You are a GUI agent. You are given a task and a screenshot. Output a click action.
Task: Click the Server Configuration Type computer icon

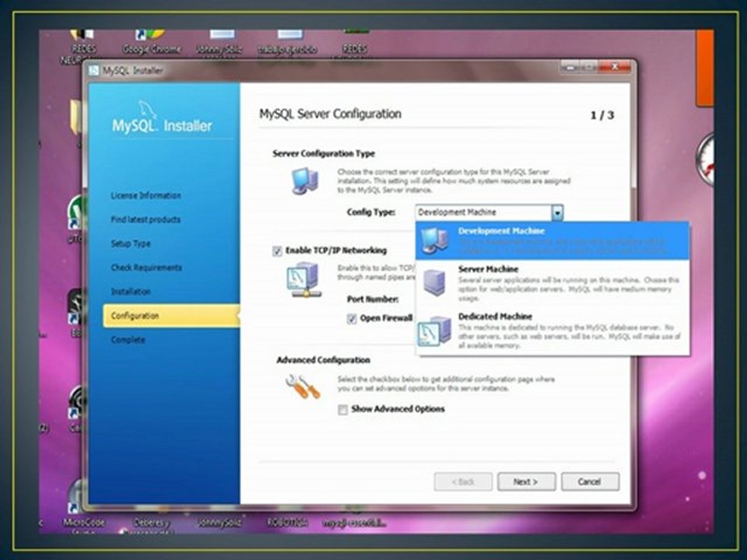(x=304, y=181)
